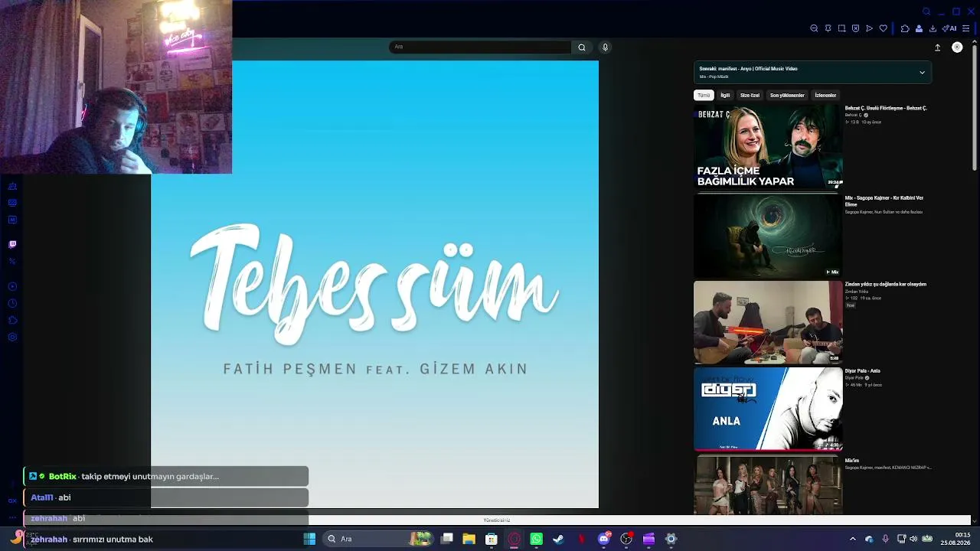Open Discord from the taskbar
The width and height of the screenshot is (980, 551).
(x=604, y=539)
